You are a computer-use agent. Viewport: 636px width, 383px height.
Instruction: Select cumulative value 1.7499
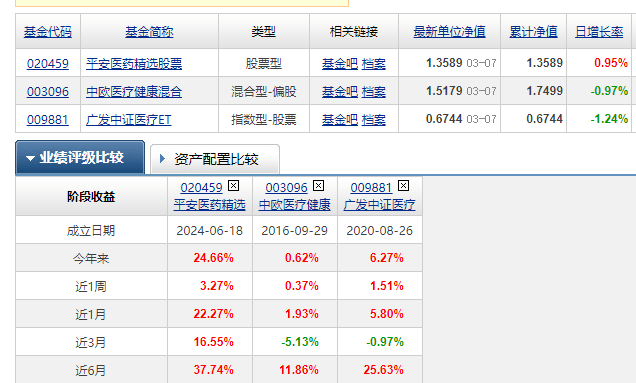[x=544, y=91]
